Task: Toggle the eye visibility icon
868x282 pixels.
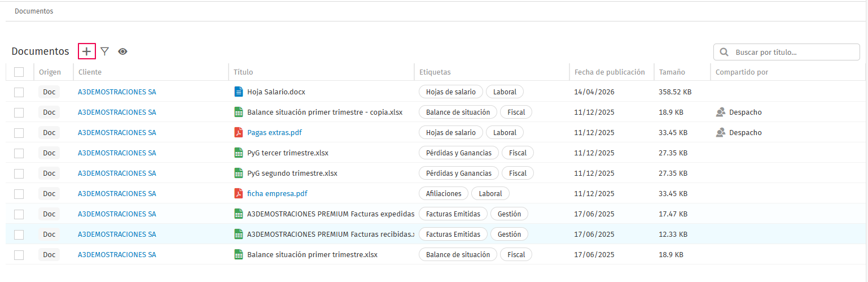Action: click(x=122, y=51)
